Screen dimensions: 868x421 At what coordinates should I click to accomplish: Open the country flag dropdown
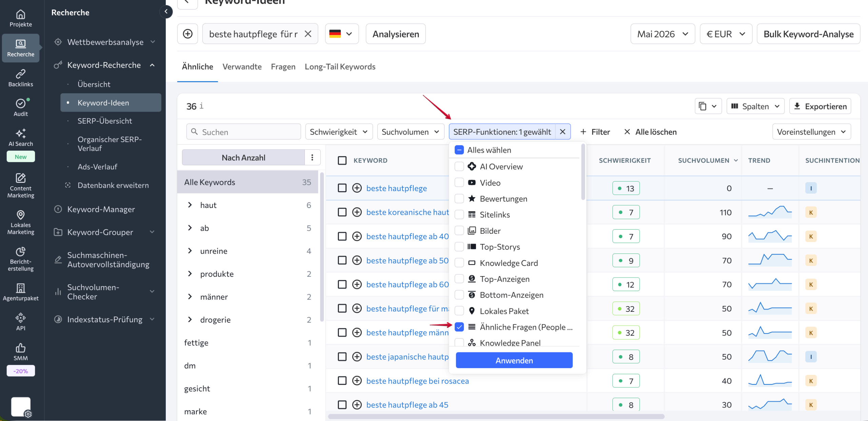pyautogui.click(x=341, y=34)
